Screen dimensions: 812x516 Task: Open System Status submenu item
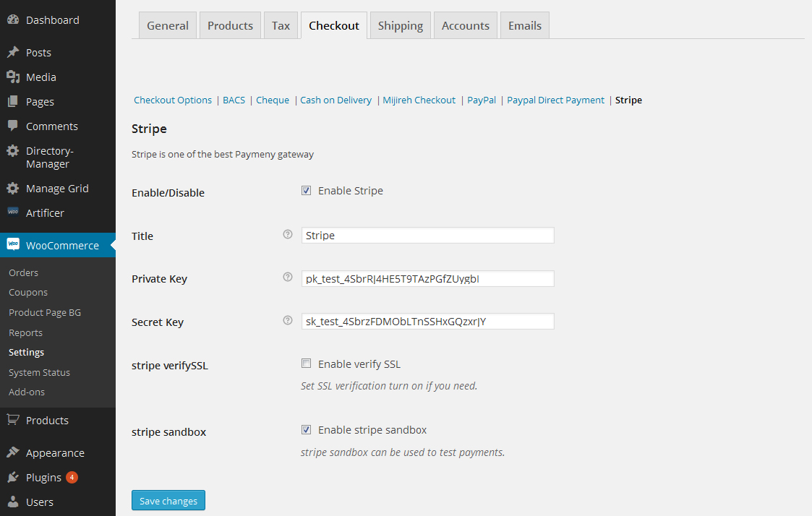pyautogui.click(x=39, y=372)
